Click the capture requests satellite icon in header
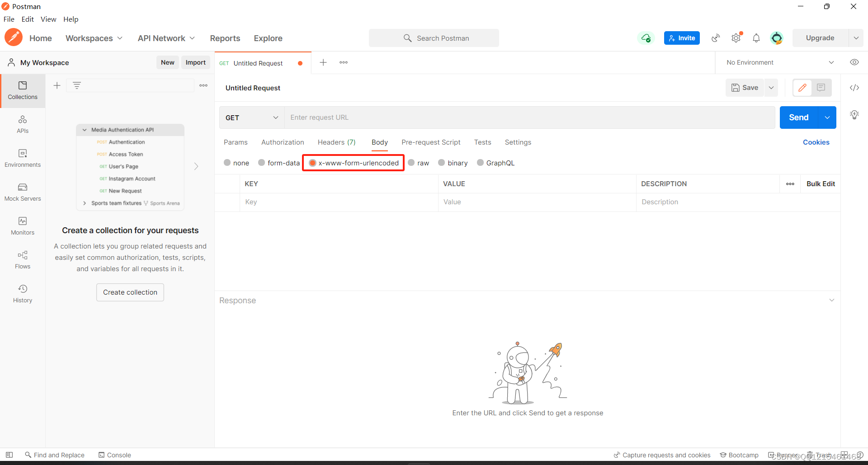 point(716,38)
